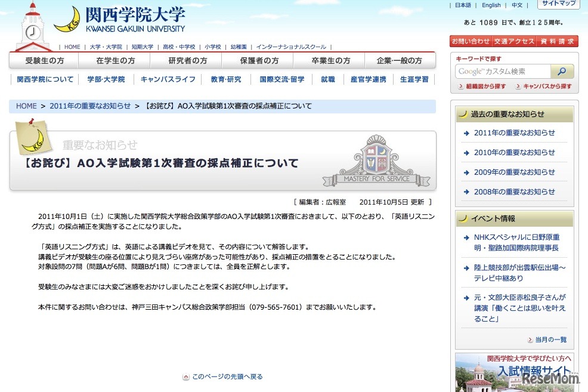Click the サイトマップ button
588x392 pixels.
558,4
